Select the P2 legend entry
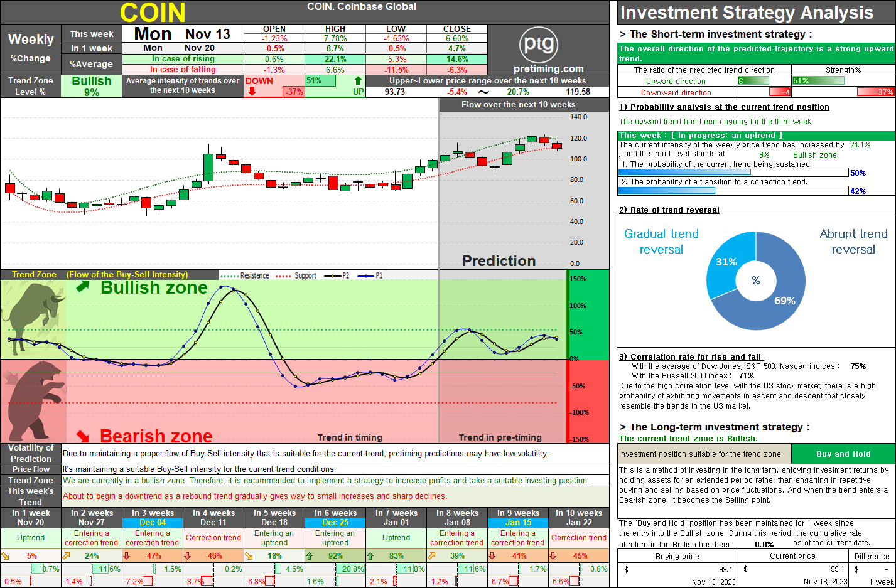 (336, 275)
